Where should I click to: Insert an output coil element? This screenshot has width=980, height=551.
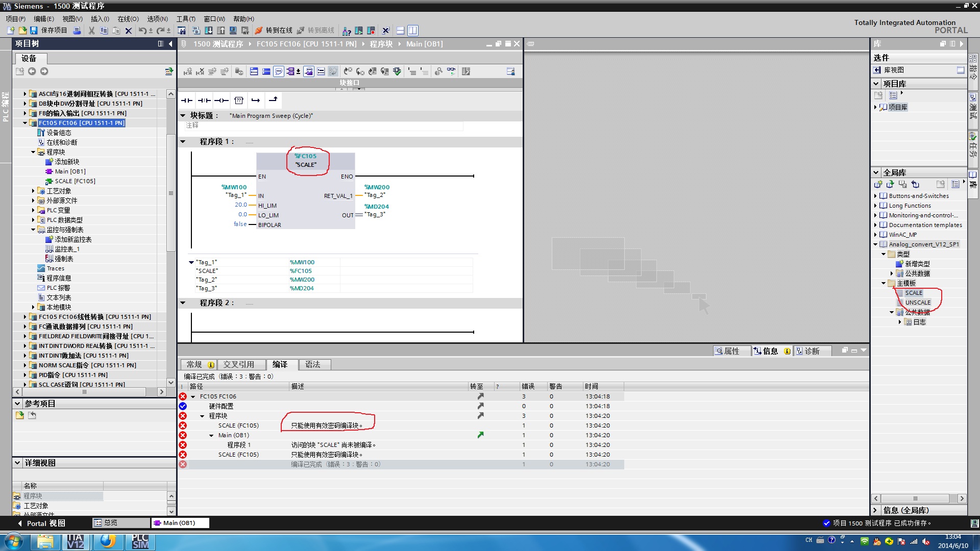pos(222,101)
